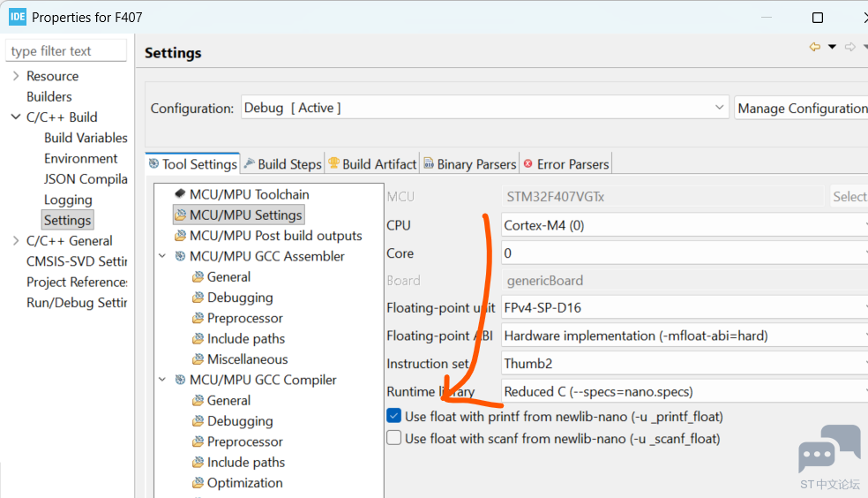Screen dimensions: 868x498
Task: Click the MCU/MPU Settings icon
Action: coord(181,215)
